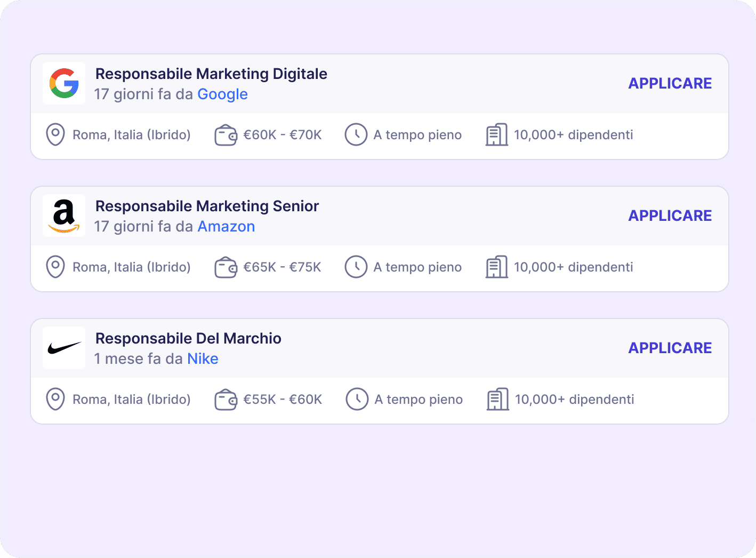This screenshot has height=558, width=756.
Task: Click building icon in Amazon listing
Action: 496,267
